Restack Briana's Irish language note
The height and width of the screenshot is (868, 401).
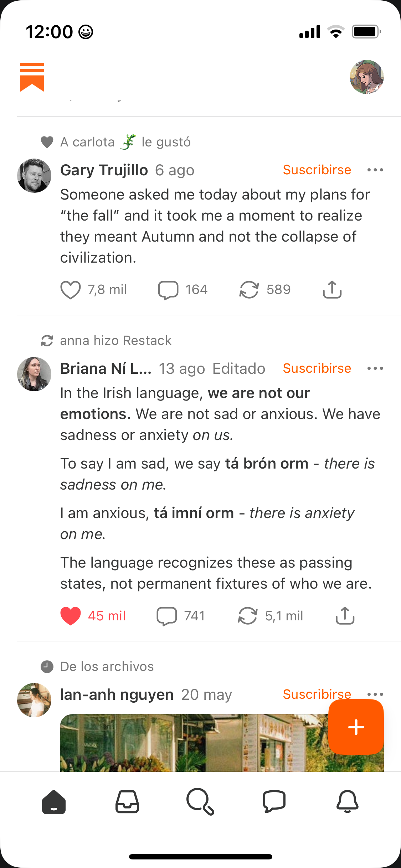click(x=247, y=616)
